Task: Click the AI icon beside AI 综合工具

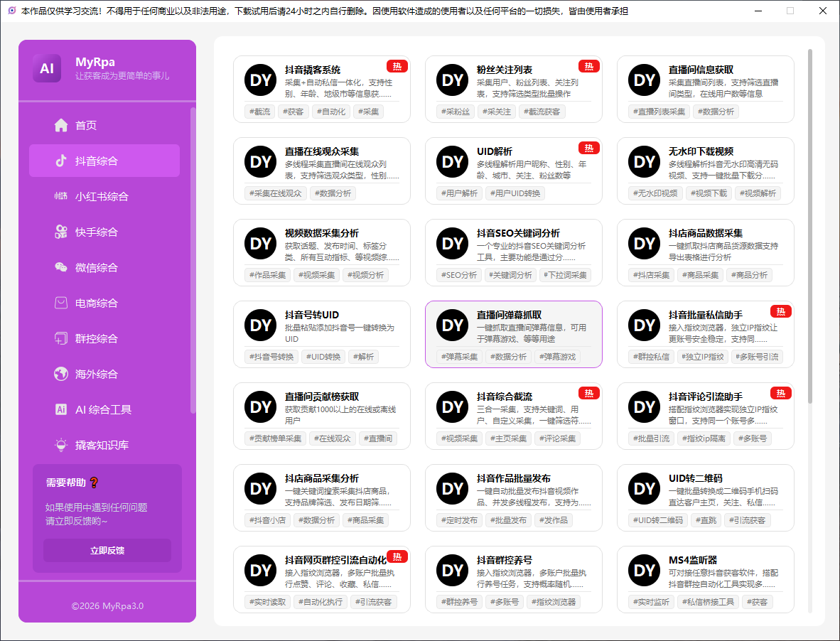Action: tap(61, 409)
